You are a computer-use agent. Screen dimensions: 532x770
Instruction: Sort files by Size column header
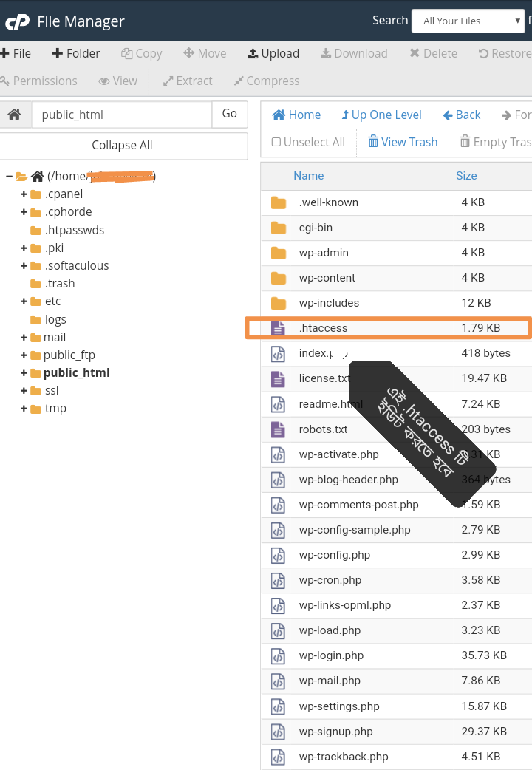click(466, 176)
